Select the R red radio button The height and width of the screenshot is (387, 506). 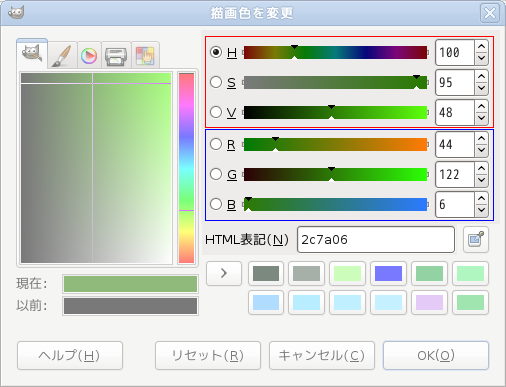(x=216, y=144)
